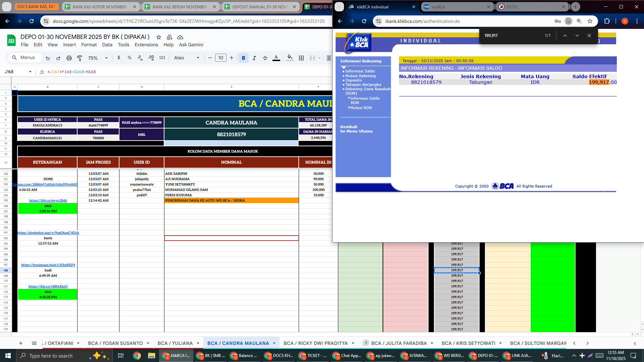This screenshot has width=644, height=362.
Task: Toggle bold formatting
Action: pos(244,58)
